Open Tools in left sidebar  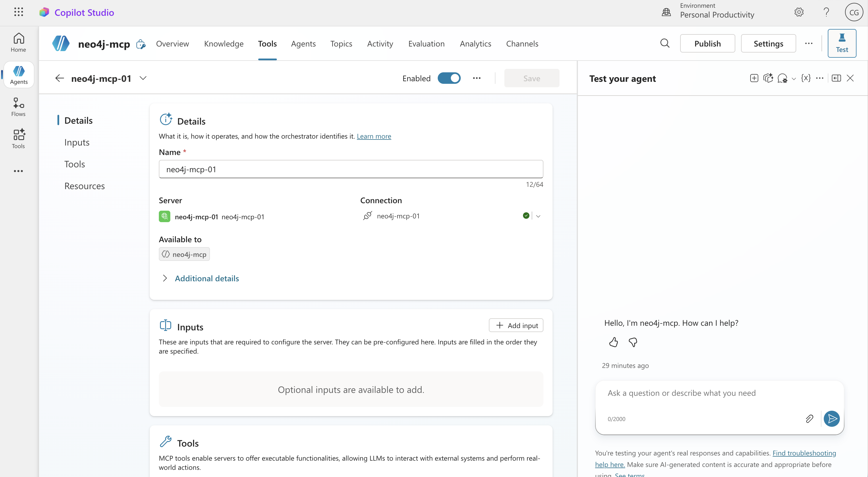(x=19, y=139)
